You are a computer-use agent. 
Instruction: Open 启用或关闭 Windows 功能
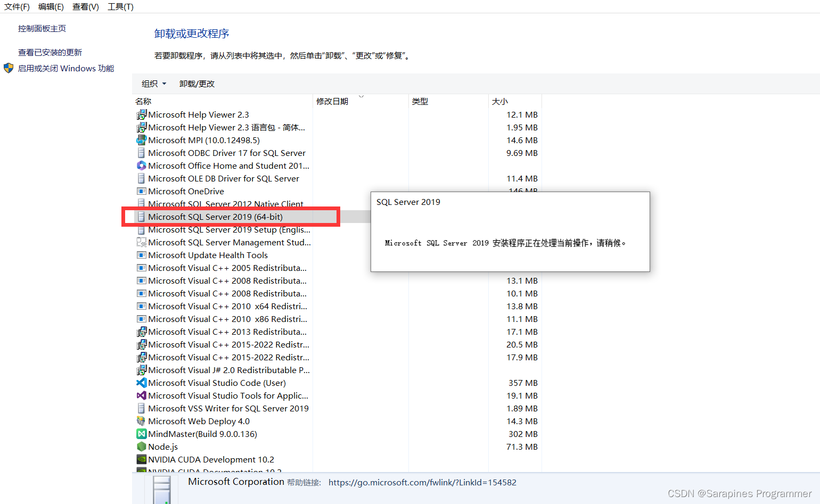tap(66, 69)
